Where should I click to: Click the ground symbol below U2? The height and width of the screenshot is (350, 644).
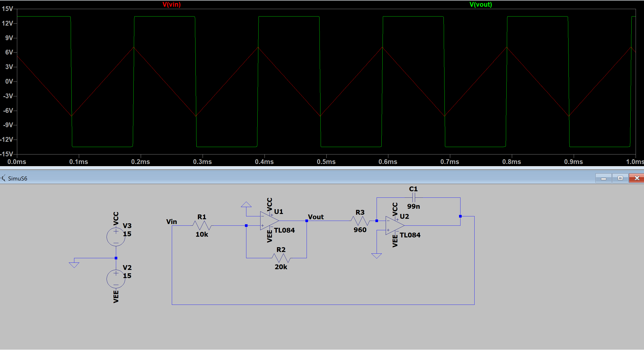point(377,256)
